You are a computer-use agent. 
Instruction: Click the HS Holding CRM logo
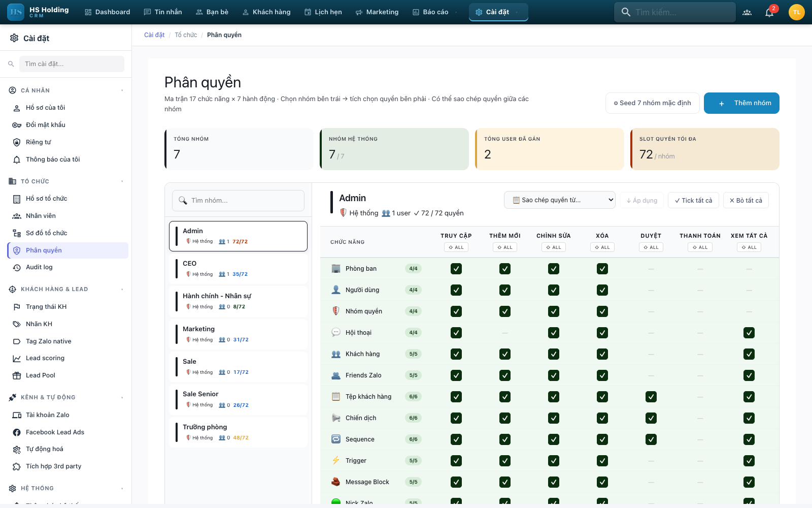click(x=39, y=12)
